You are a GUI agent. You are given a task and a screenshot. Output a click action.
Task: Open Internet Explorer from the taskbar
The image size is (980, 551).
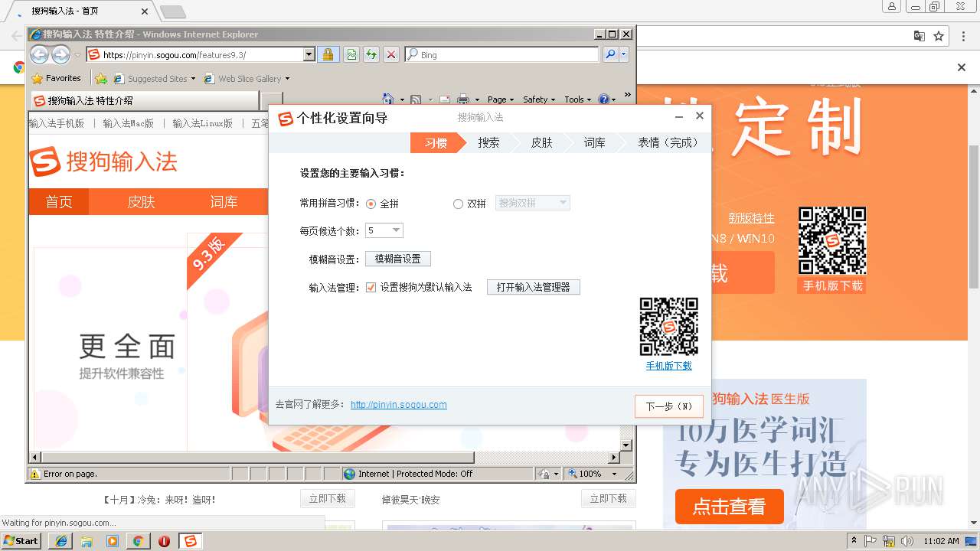pyautogui.click(x=60, y=541)
